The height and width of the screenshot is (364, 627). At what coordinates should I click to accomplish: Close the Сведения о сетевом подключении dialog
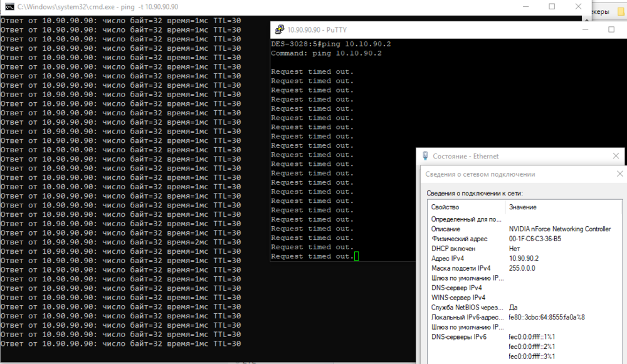[x=619, y=174]
